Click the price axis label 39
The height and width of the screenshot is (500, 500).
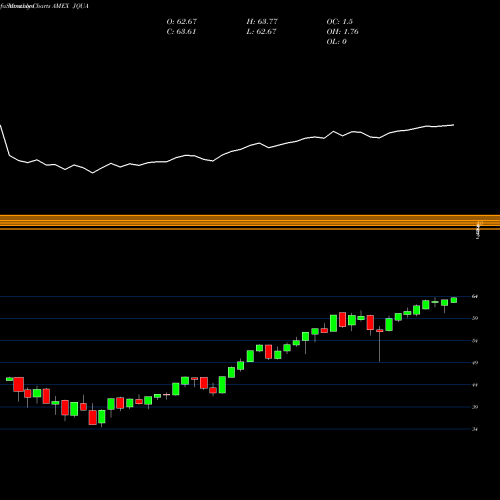475,407
